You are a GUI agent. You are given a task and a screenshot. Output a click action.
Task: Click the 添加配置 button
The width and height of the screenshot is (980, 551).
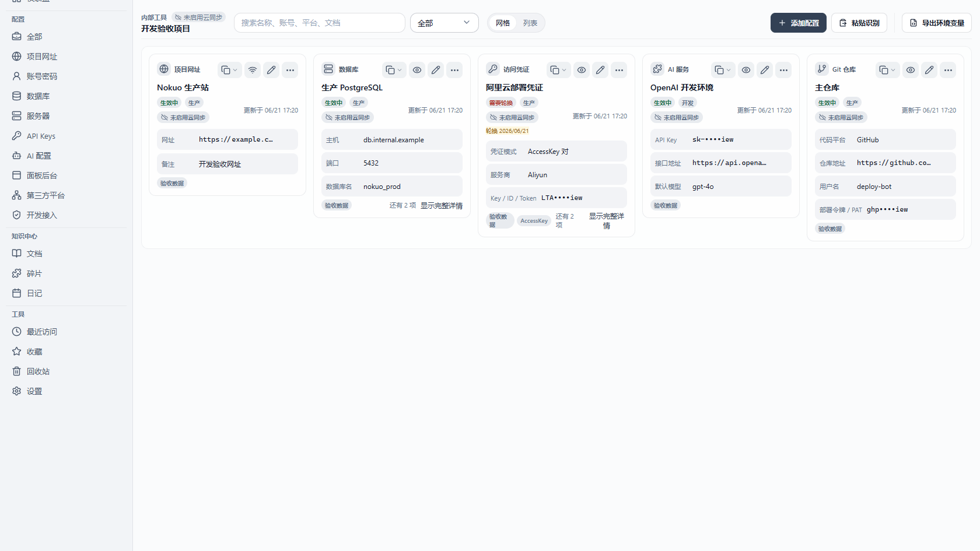(x=799, y=23)
